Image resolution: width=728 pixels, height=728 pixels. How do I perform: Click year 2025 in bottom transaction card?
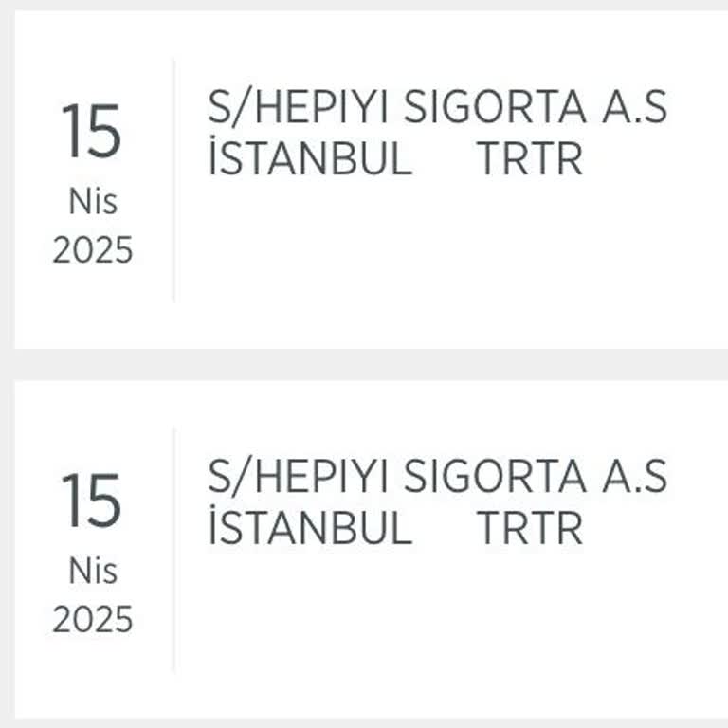point(92,620)
